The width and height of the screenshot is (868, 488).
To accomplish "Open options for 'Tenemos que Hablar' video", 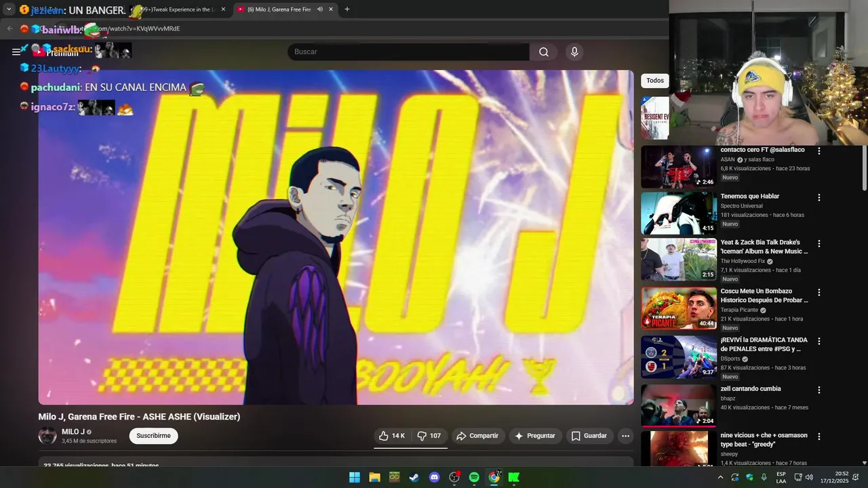I will (x=819, y=197).
